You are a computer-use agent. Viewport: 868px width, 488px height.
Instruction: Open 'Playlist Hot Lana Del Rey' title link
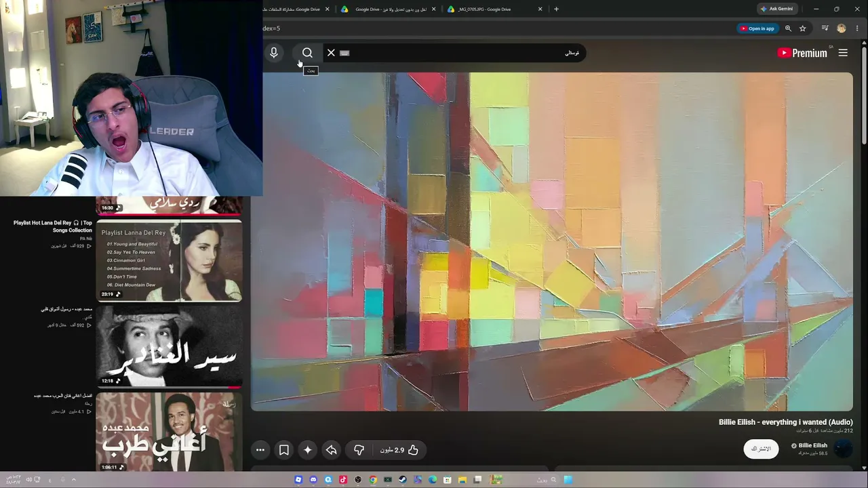pos(53,226)
